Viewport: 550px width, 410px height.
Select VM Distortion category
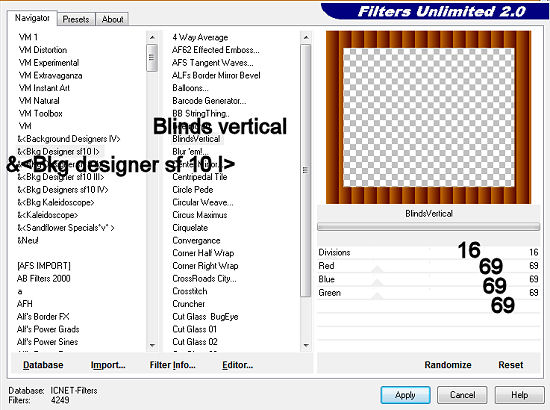(x=43, y=50)
